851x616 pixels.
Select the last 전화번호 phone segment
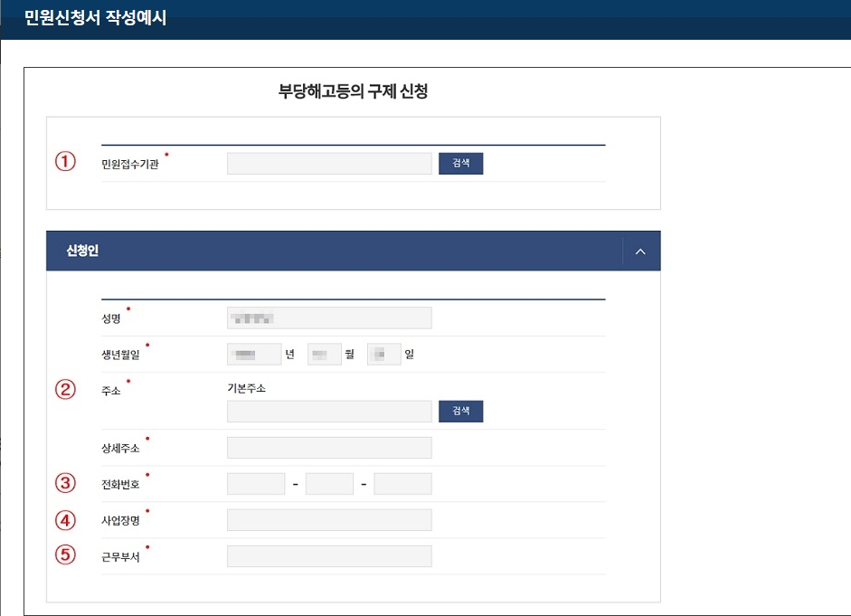click(x=402, y=483)
